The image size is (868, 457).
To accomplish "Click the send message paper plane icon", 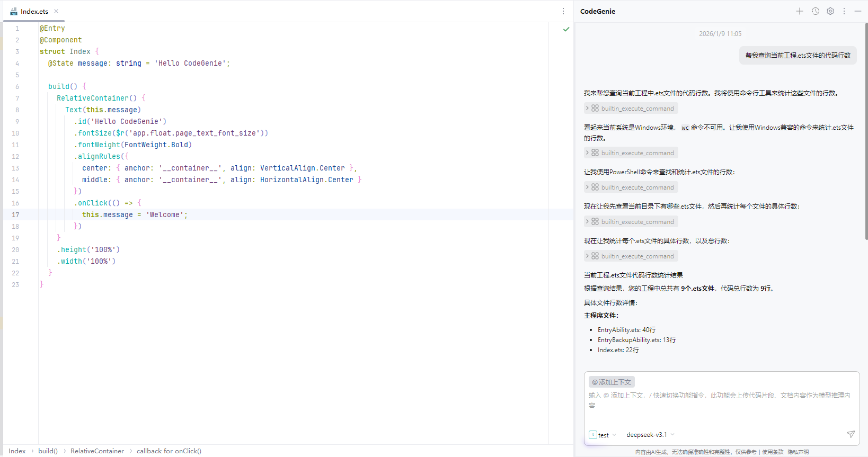I will coord(851,434).
